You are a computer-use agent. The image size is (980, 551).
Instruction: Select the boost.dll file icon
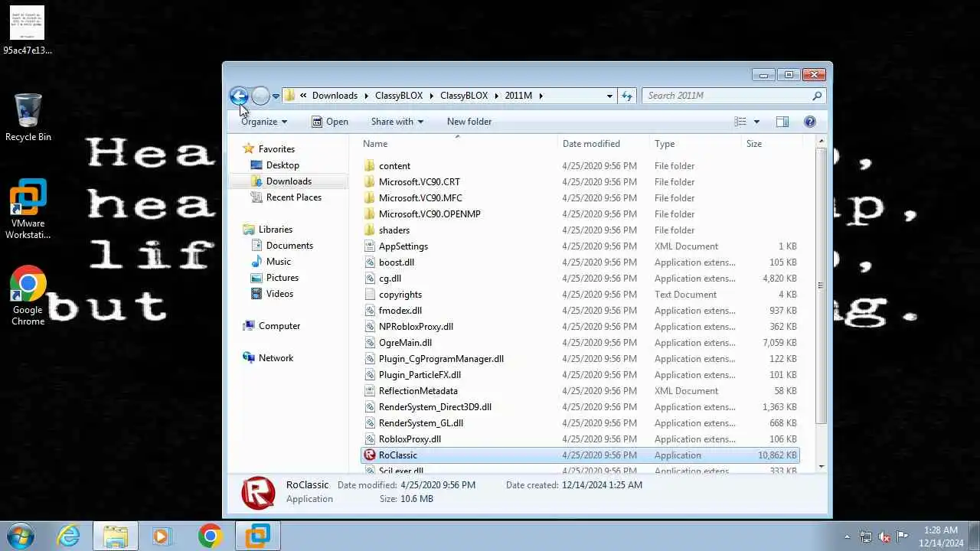point(370,262)
